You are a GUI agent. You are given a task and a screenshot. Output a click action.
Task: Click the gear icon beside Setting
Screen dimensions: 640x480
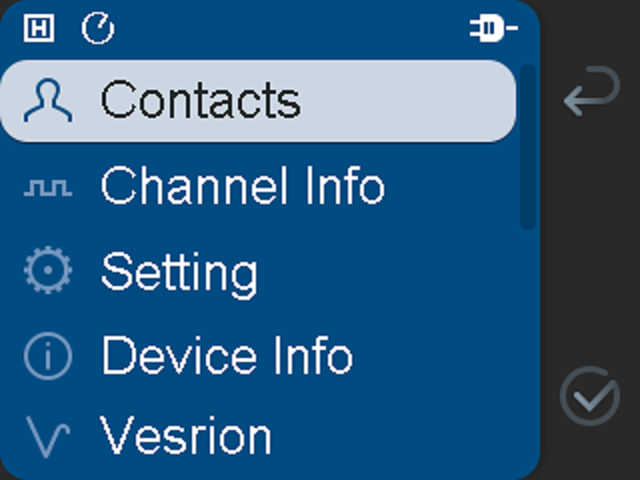click(48, 271)
